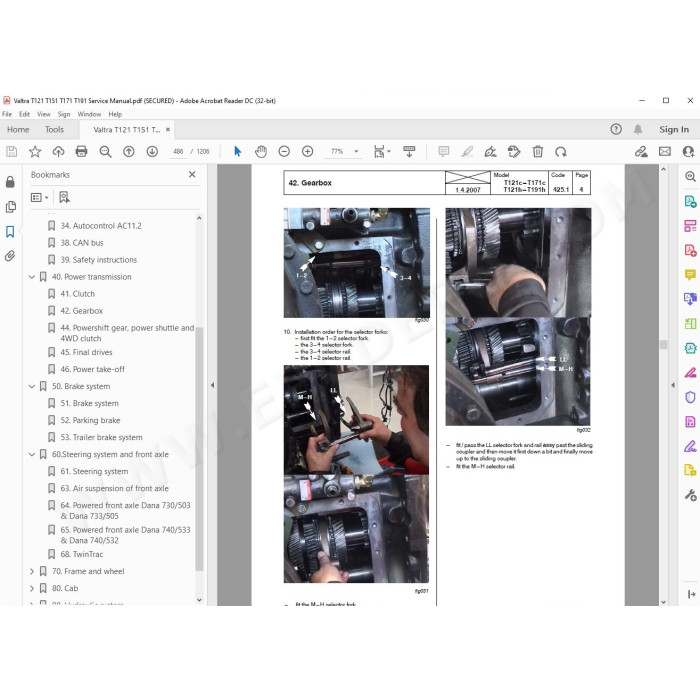The image size is (700, 700).
Task: Open the File menu
Action: (x=7, y=114)
